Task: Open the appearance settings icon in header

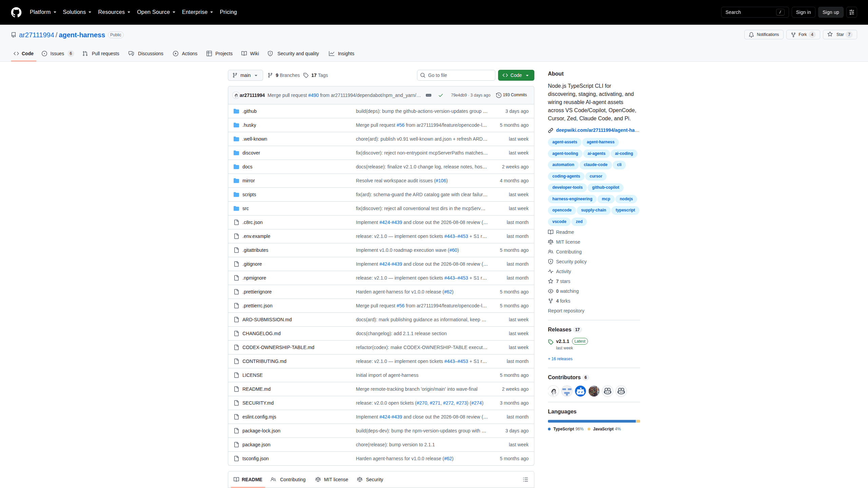Action: (x=851, y=12)
